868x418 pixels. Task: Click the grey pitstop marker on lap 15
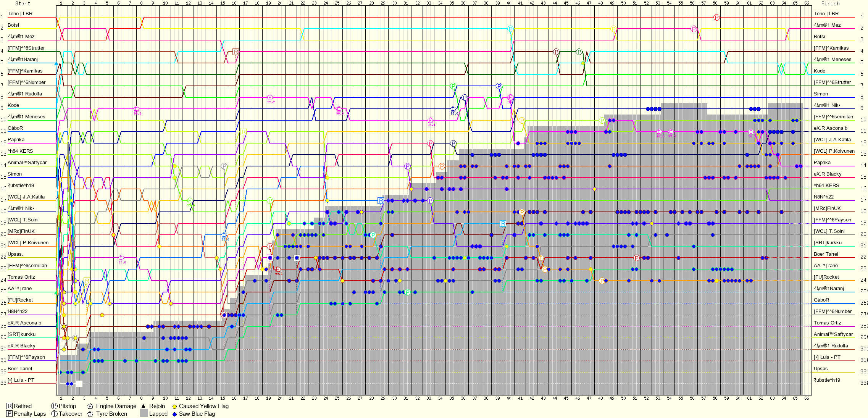[x=224, y=166]
